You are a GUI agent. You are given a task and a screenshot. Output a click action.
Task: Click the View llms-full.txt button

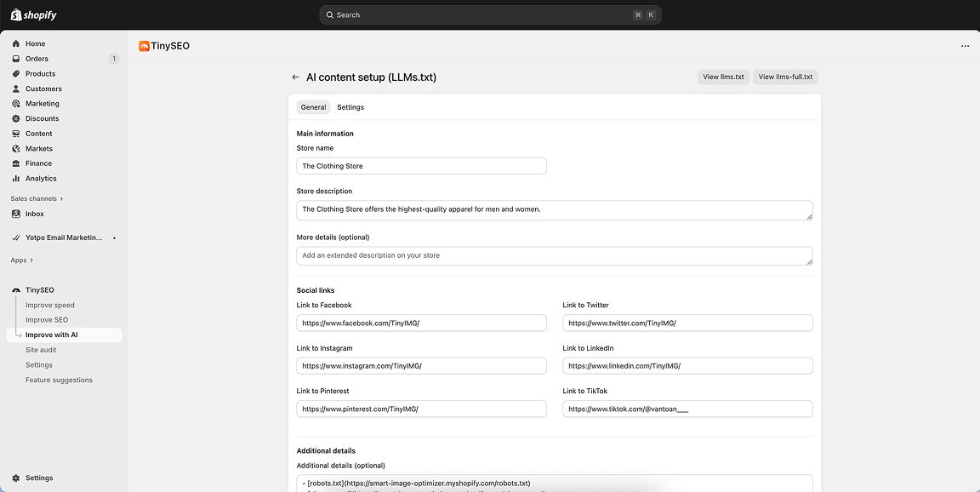point(786,77)
